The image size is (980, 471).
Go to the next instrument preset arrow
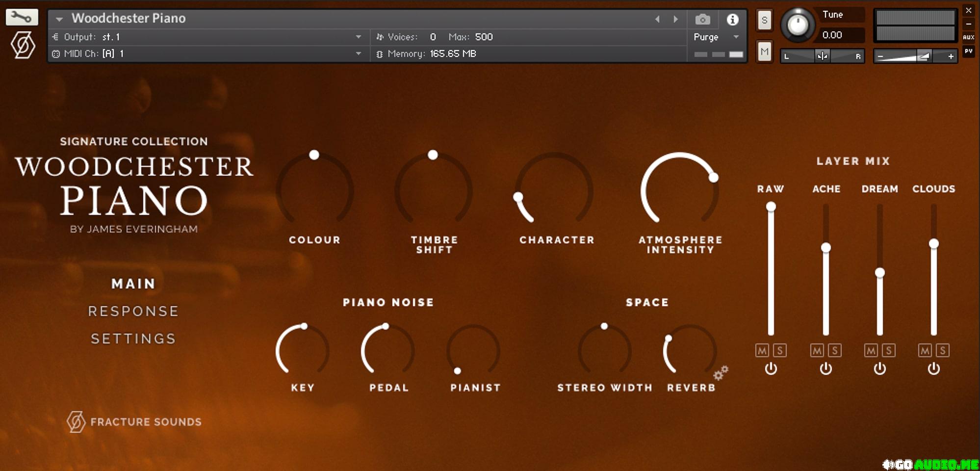coord(675,19)
